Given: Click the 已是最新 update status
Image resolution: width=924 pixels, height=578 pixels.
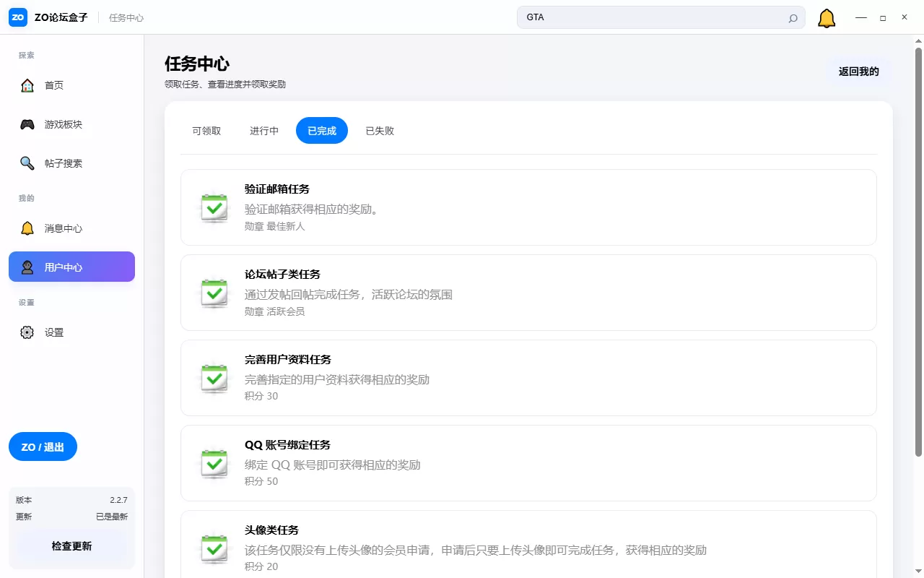Looking at the screenshot, I should tap(112, 517).
